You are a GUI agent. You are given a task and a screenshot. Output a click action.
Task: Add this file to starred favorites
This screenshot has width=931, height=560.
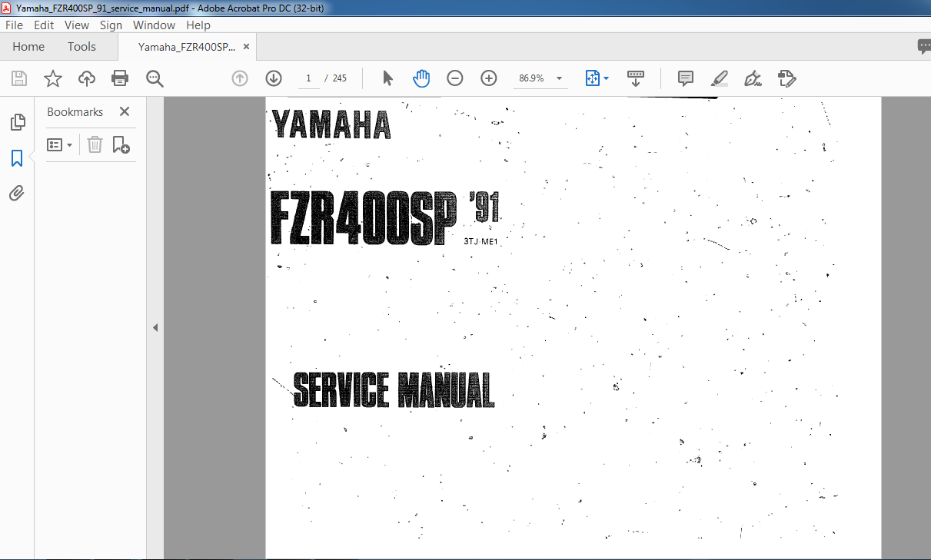[53, 78]
